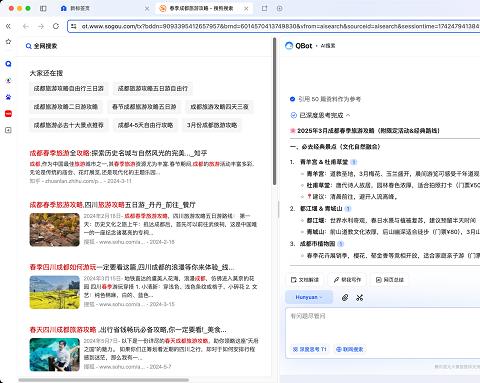Select suggestion 3月份成都旅游攻略
Image resolution: width=480 pixels, height=383 pixels.
212,125
